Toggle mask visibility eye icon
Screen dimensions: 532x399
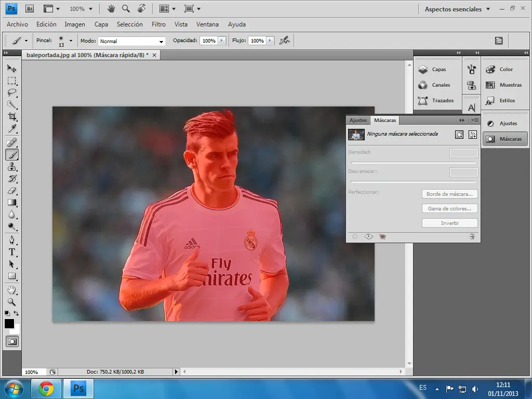pyautogui.click(x=383, y=236)
